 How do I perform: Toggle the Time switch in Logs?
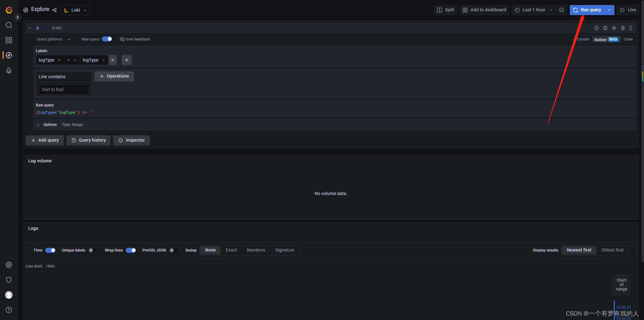coord(50,250)
